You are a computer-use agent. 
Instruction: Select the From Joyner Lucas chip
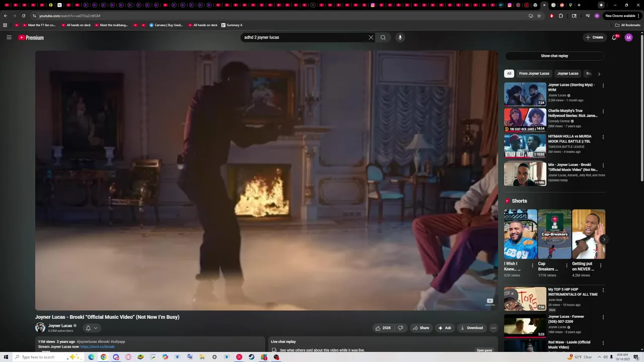click(534, 73)
